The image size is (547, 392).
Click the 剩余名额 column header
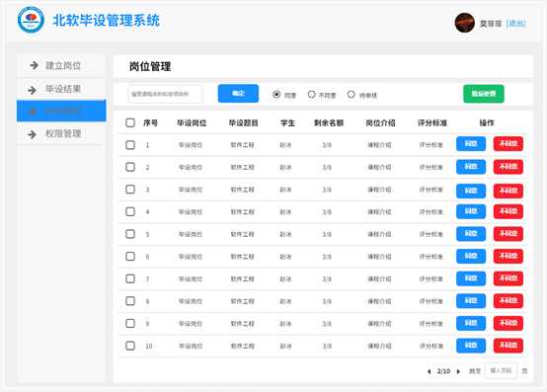(x=329, y=122)
